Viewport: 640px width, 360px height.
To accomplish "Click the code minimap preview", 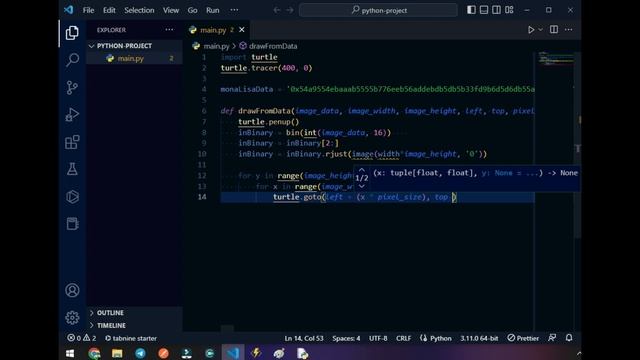I will coord(555,58).
